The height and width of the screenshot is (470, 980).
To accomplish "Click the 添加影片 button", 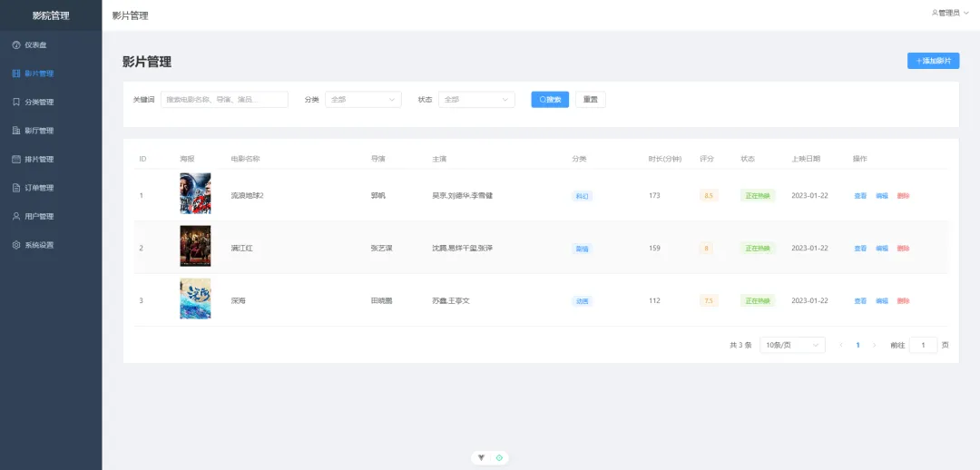I will pos(933,61).
